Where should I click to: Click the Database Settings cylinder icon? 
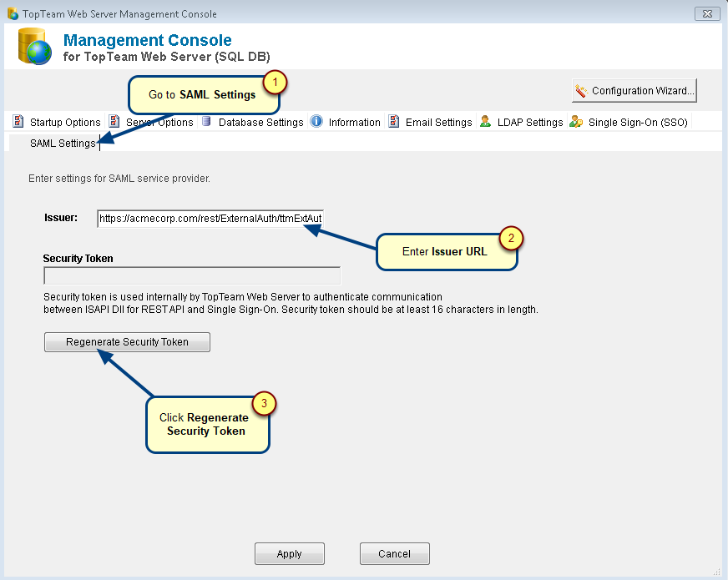coord(206,122)
